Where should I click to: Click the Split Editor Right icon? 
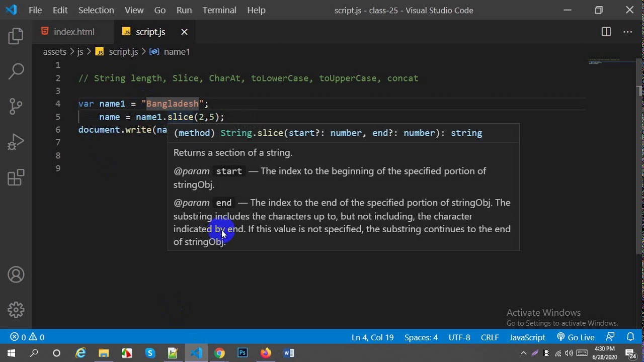click(x=606, y=32)
